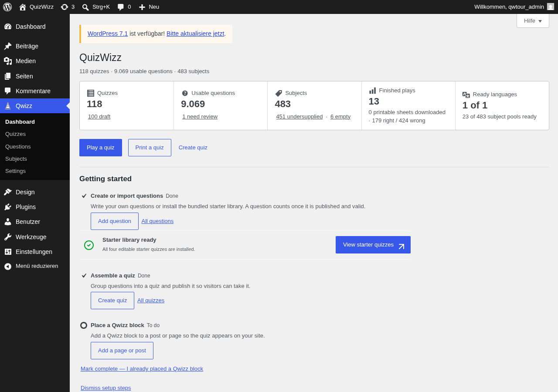Click Mark complete — I already placed link

click(x=142, y=369)
